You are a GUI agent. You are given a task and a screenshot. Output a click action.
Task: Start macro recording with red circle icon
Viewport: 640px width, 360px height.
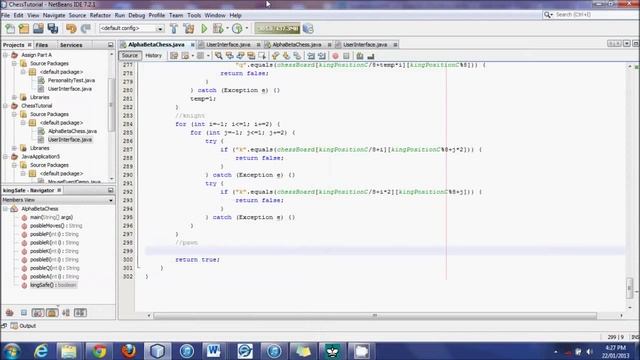click(x=336, y=56)
